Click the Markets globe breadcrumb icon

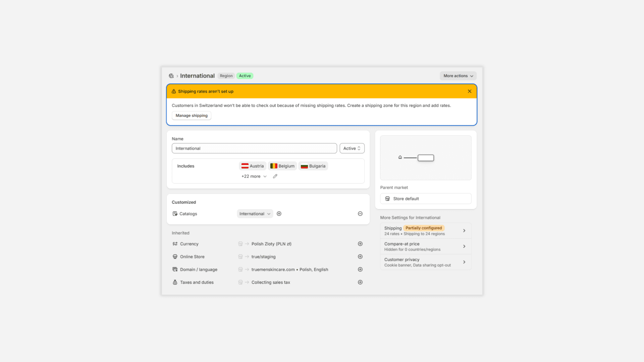171,76
